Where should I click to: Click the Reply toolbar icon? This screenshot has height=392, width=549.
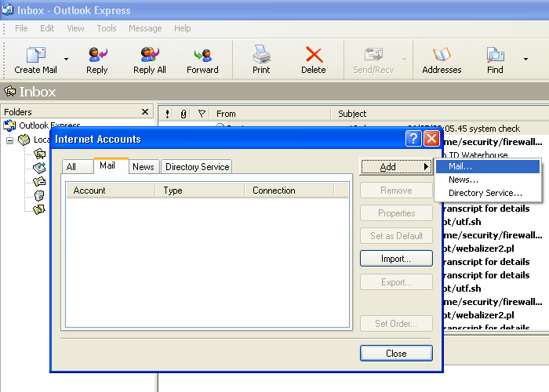coord(97,55)
